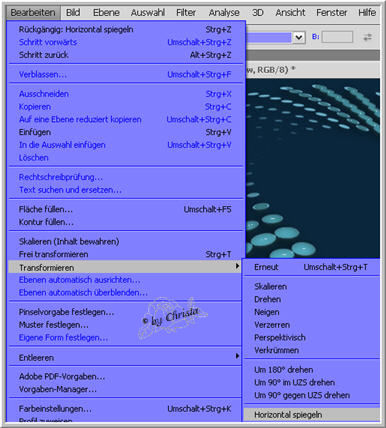The width and height of the screenshot is (386, 428).
Task: Choose Neigen in submenu
Action: pyautogui.click(x=312, y=312)
